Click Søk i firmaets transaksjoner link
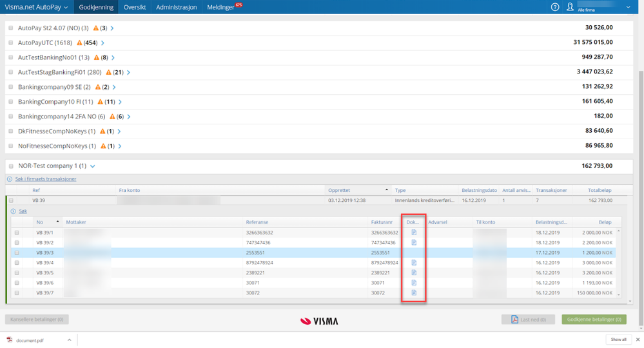This screenshot has width=644, height=348. [46, 179]
